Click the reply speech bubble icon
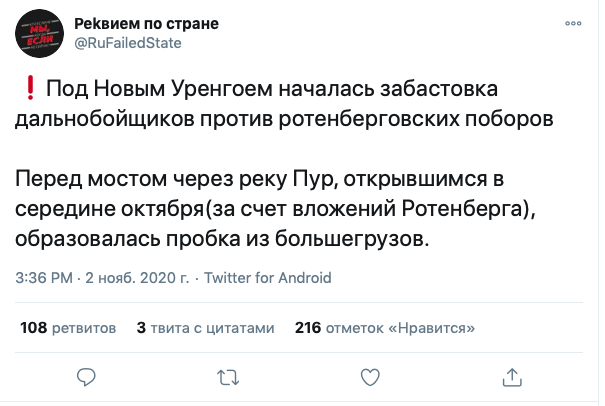Screen dimensions: 605x406 (x=86, y=377)
